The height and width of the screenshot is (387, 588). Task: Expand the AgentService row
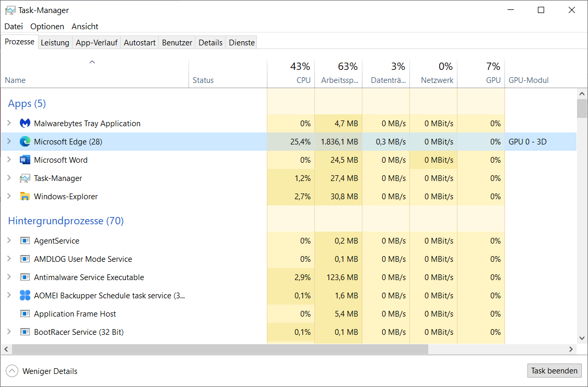9,240
